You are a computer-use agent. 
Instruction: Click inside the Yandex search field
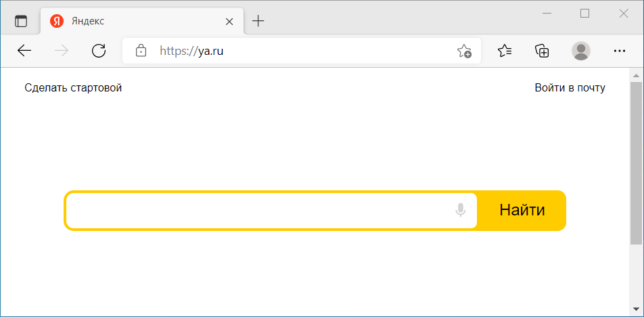tap(258, 211)
